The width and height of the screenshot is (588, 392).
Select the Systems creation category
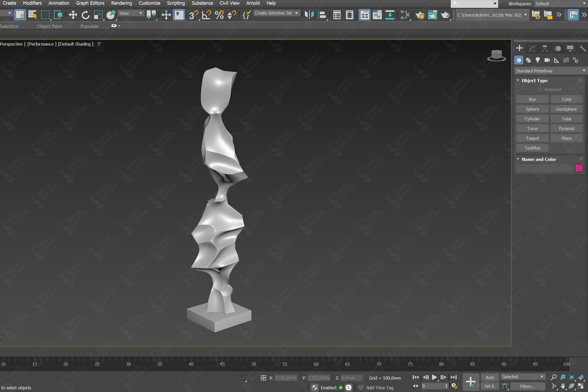[576, 60]
